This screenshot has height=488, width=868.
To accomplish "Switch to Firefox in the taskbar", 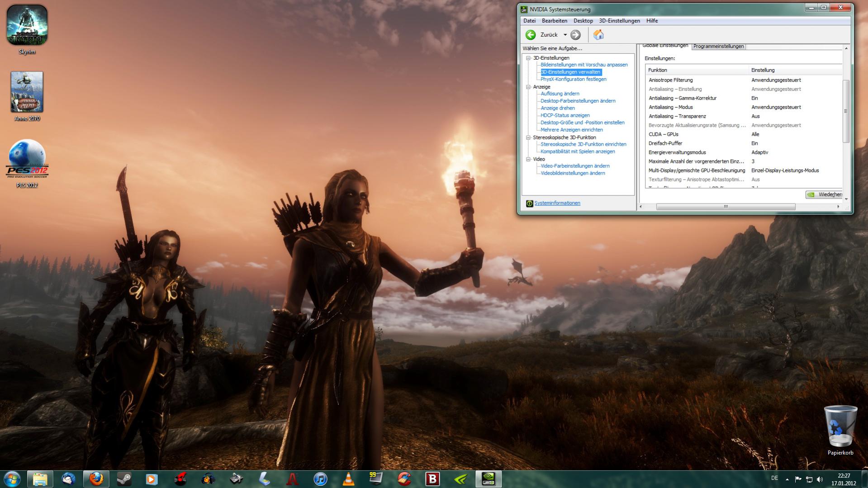I will point(96,479).
